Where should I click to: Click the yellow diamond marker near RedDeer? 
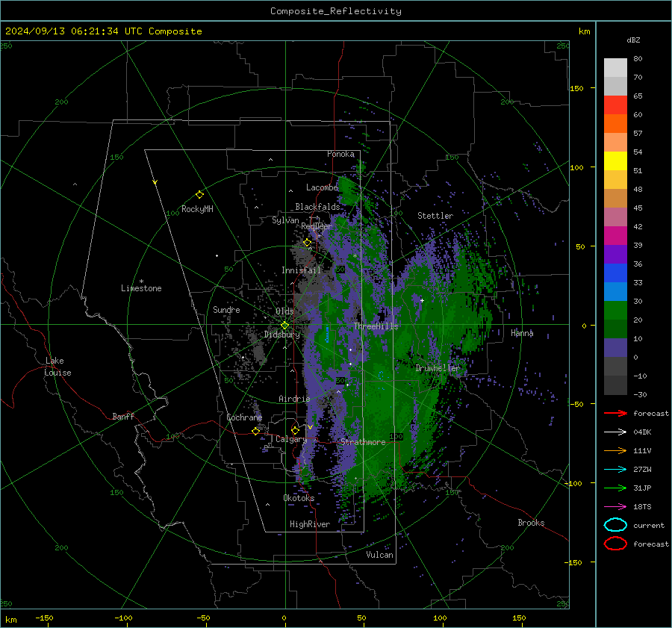coord(308,243)
